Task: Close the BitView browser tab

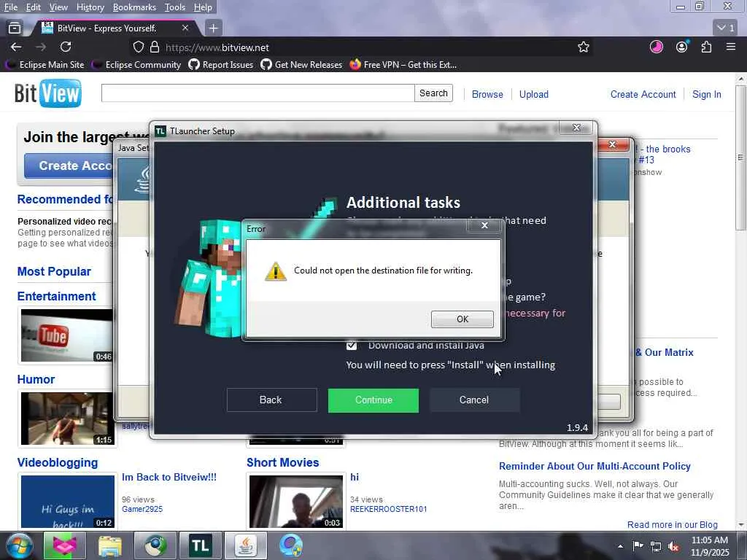Action: tap(185, 28)
